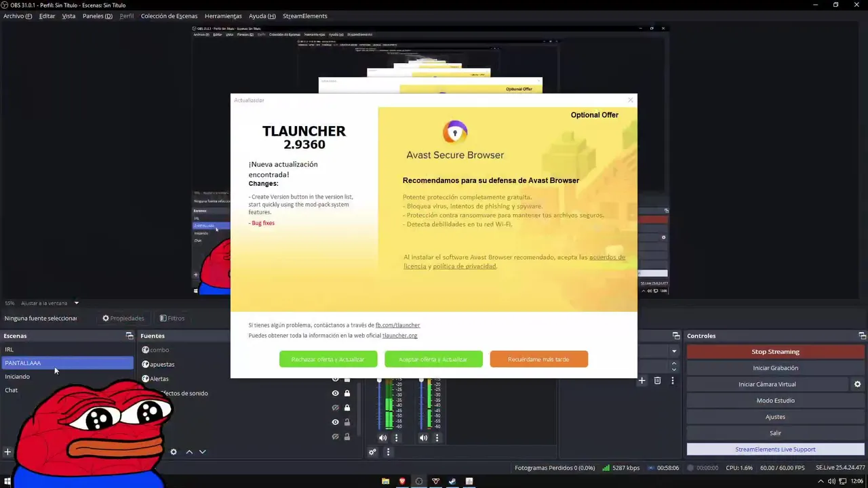Open scene transition type dropdown
This screenshot has width=868, height=488.
(x=674, y=351)
